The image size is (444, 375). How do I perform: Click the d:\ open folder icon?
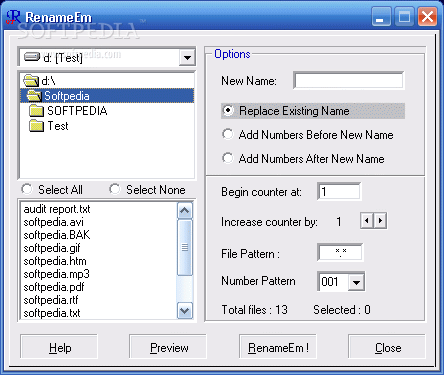click(31, 80)
